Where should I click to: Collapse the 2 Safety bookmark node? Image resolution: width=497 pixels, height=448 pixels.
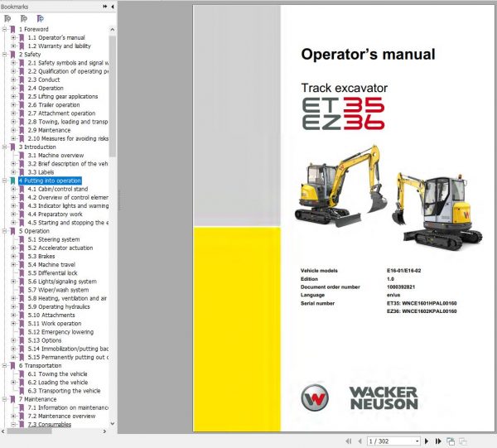(4, 54)
